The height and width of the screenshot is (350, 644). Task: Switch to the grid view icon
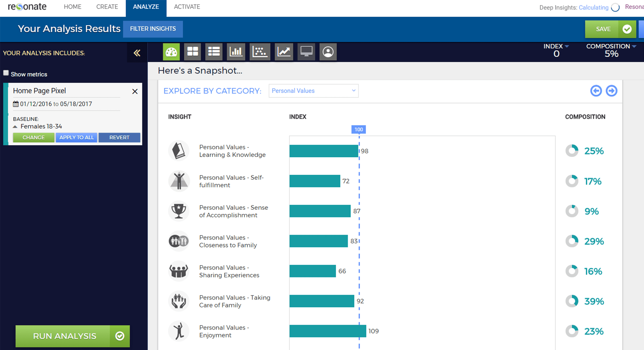point(192,52)
